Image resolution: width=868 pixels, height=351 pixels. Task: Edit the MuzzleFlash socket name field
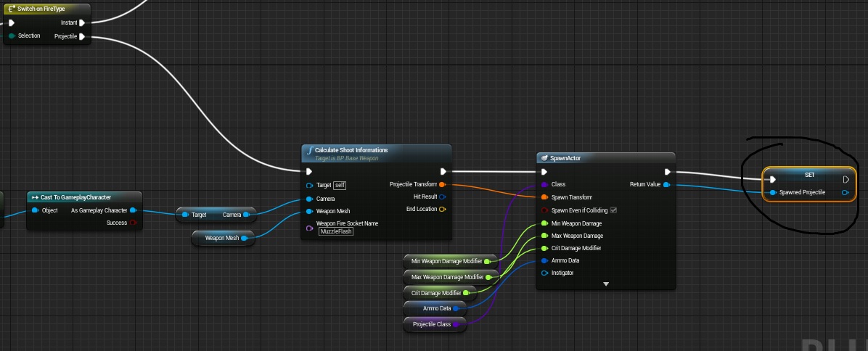[x=336, y=231]
